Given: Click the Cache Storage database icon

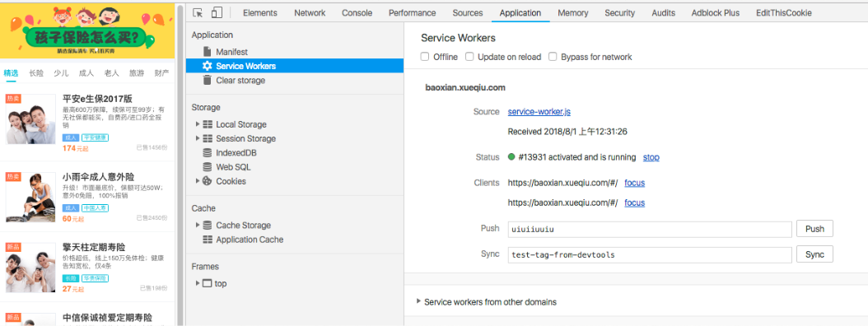Looking at the screenshot, I should coord(208,226).
